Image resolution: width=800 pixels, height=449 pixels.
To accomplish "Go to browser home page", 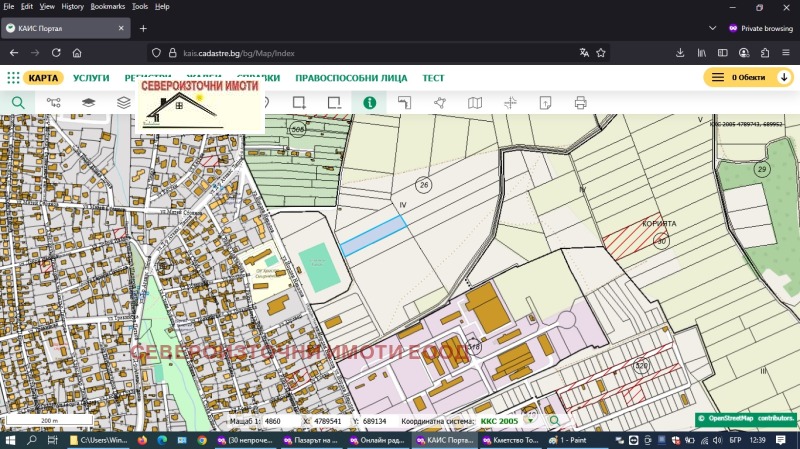I will pos(77,53).
